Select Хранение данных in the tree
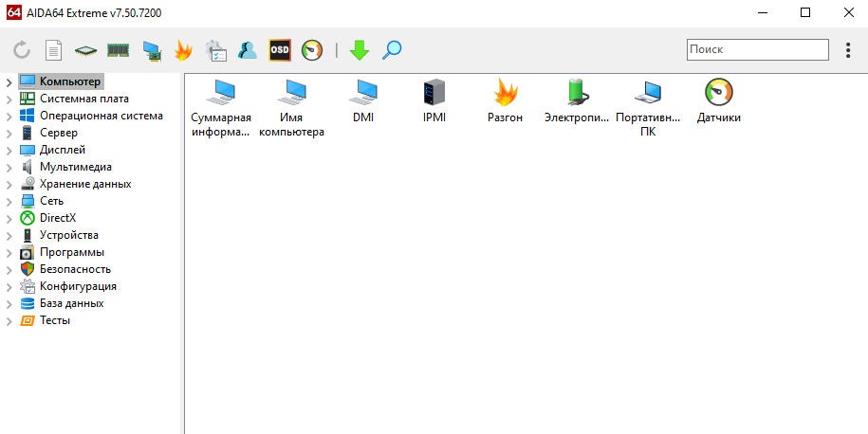This screenshot has width=868, height=434. 85,184
